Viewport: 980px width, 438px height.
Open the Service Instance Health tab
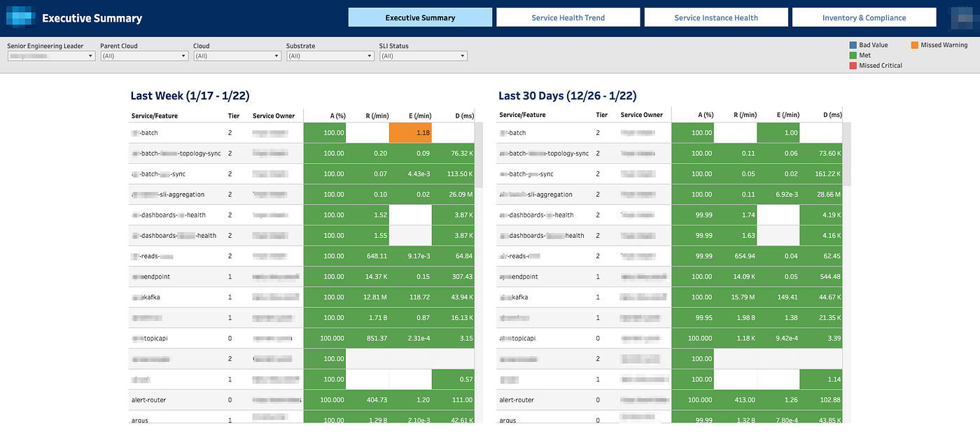click(x=716, y=17)
